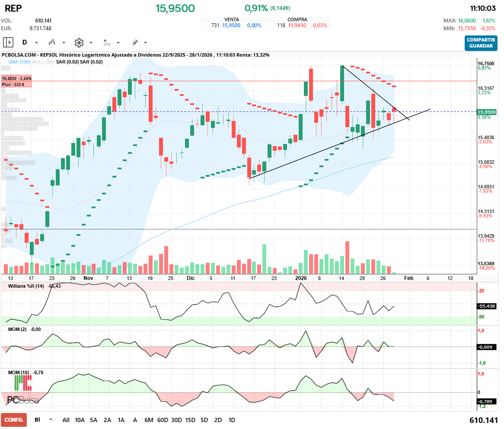Open the side panel toggle icon
Image resolution: width=504 pixels, height=429 pixels.
pyautogui.click(x=8, y=42)
